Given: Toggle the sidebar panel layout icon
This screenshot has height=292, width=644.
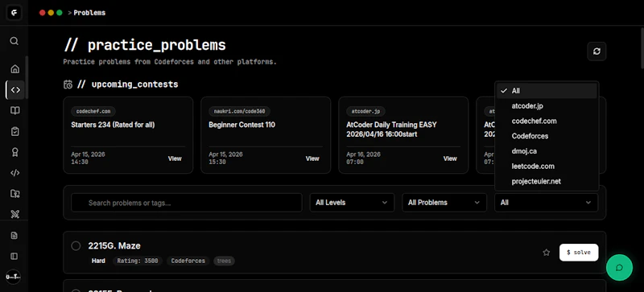Looking at the screenshot, I should pos(14,257).
